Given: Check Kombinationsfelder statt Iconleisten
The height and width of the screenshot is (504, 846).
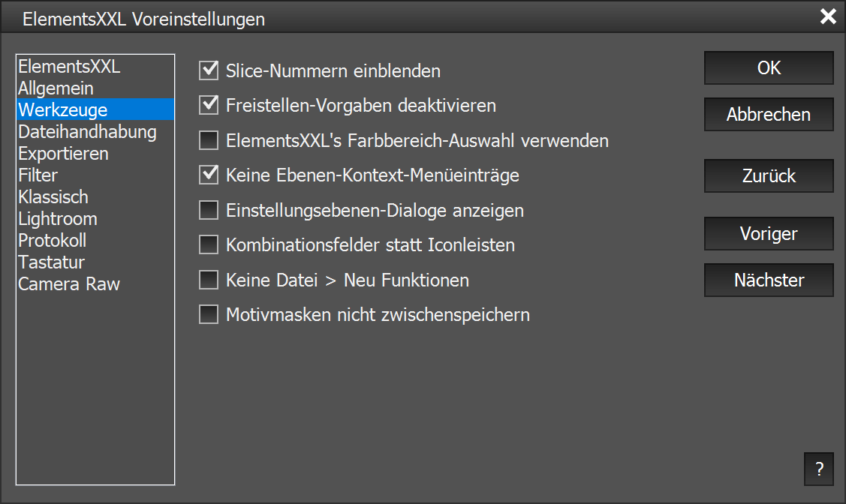Looking at the screenshot, I should coord(208,245).
